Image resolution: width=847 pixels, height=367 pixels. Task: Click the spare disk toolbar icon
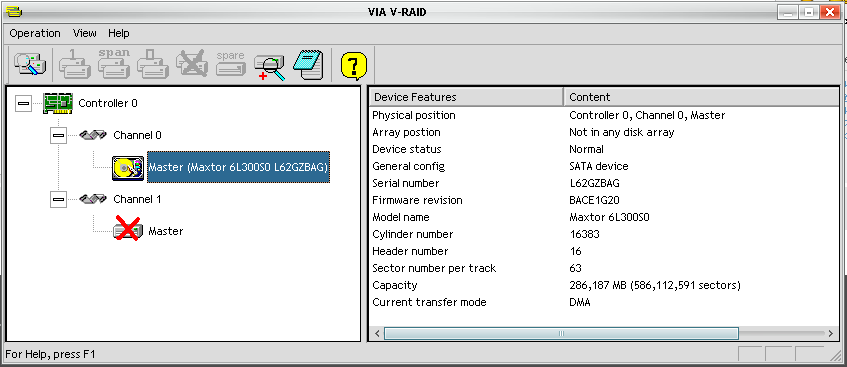231,65
